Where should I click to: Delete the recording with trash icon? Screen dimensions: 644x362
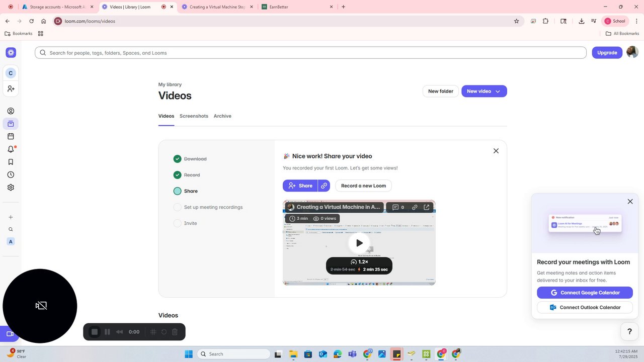pyautogui.click(x=175, y=332)
